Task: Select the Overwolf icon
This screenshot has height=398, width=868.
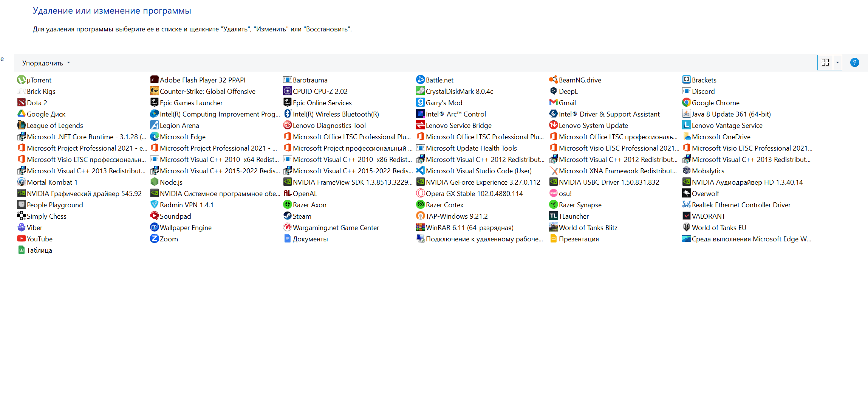Action: [x=687, y=193]
